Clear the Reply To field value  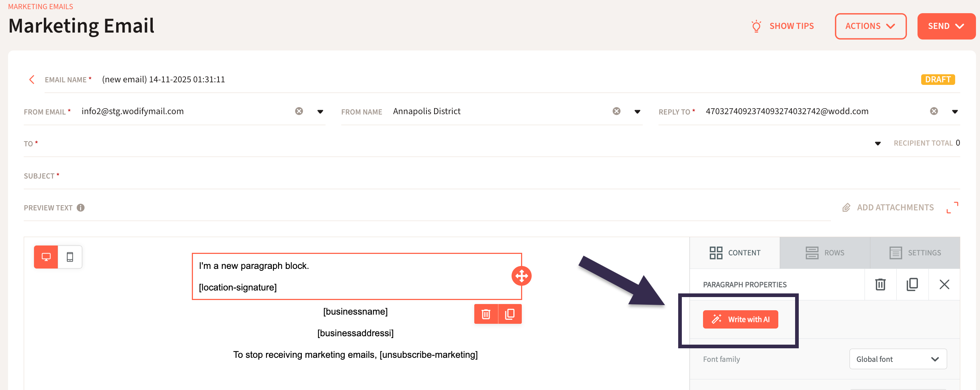(934, 111)
